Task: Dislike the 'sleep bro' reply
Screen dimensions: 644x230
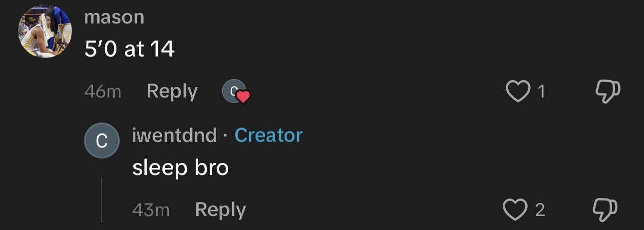Action: pyautogui.click(x=605, y=209)
